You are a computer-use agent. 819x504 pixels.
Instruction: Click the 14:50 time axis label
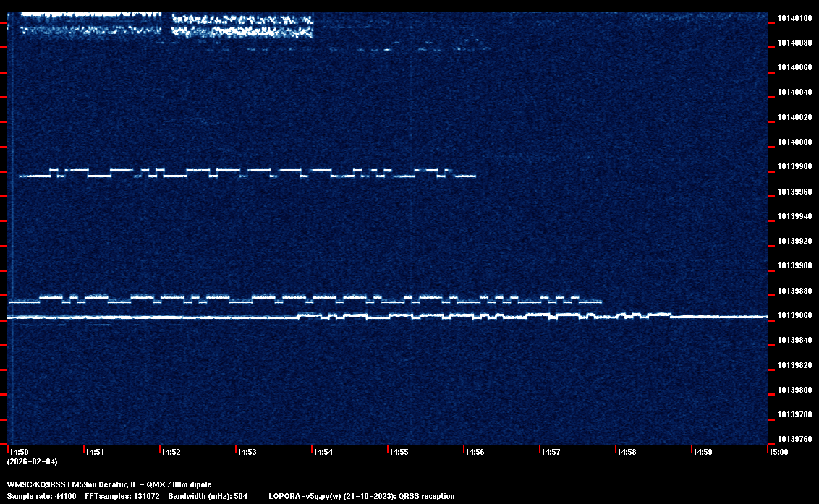coord(19,452)
